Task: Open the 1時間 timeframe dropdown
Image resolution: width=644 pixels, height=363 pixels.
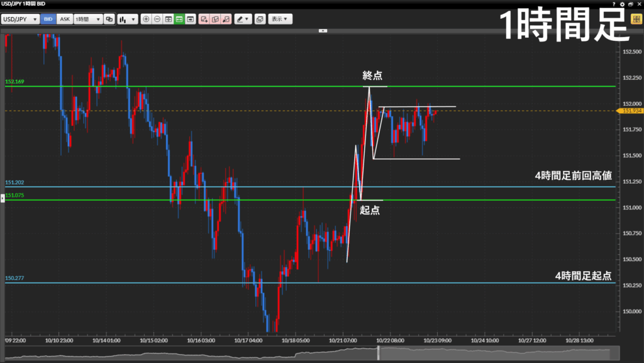Action: 88,19
